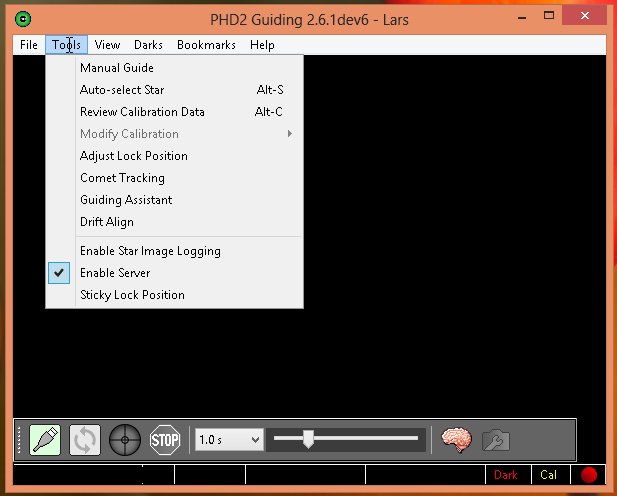The image size is (617, 496).
Task: Choose Auto-select Star menu entry
Action: (174, 90)
